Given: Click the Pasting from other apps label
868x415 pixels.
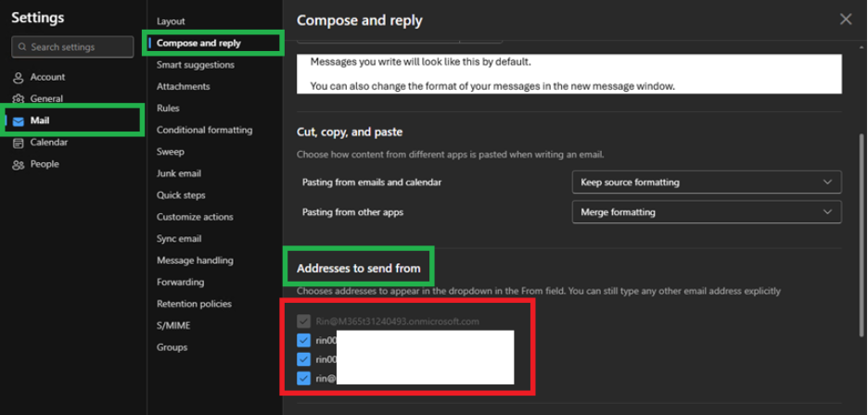Looking at the screenshot, I should click(x=352, y=212).
